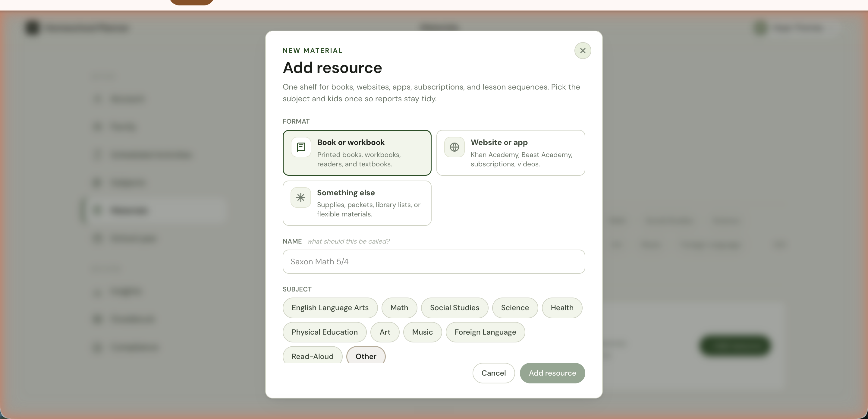Select English Language Arts subject
Viewport: 868px width, 419px height.
pyautogui.click(x=330, y=308)
